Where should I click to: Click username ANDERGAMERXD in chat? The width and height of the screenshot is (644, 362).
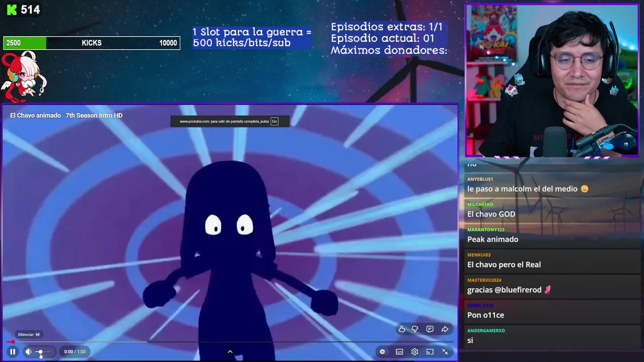(486, 331)
